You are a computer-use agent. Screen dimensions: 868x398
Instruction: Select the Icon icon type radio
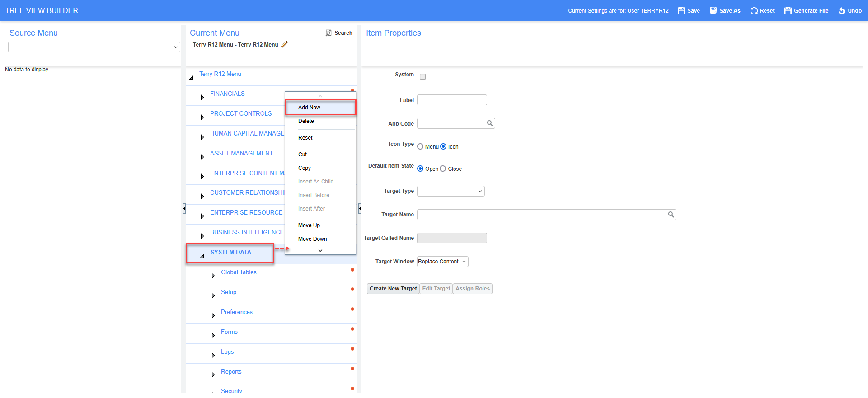point(443,146)
